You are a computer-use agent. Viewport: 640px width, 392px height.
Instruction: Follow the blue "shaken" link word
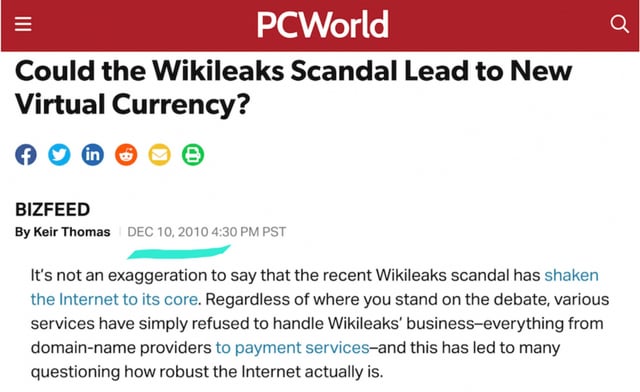(571, 275)
